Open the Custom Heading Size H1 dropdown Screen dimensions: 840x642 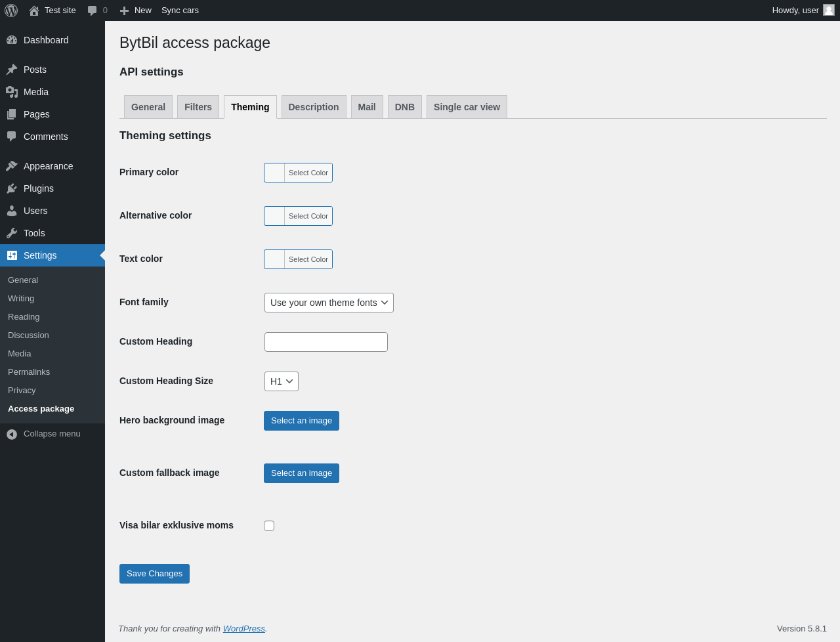[x=282, y=381]
